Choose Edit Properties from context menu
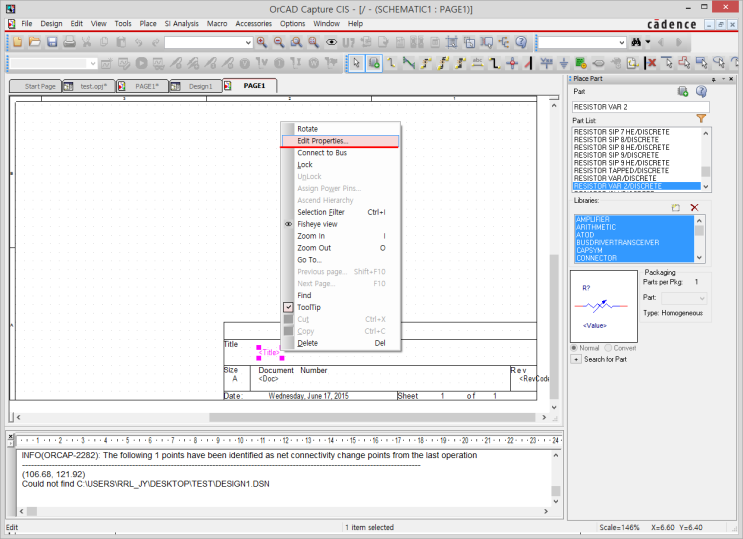Image resolution: width=743 pixels, height=539 pixels. pos(341,141)
